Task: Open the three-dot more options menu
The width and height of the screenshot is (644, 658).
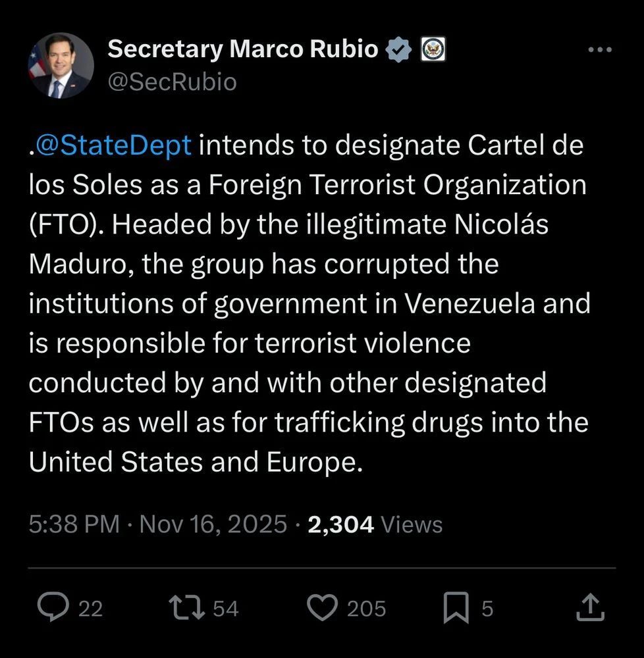Action: coord(599,50)
